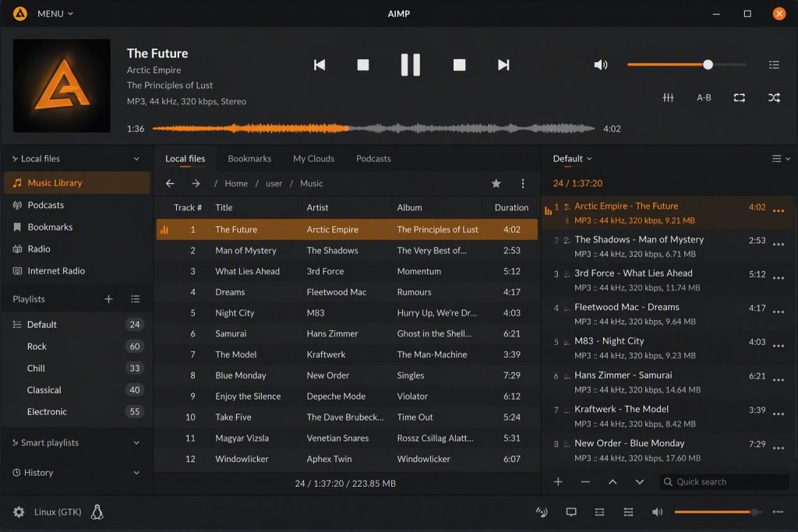The image size is (798, 532).
Task: Open the playlist panel hamburger menu
Action: (780, 159)
